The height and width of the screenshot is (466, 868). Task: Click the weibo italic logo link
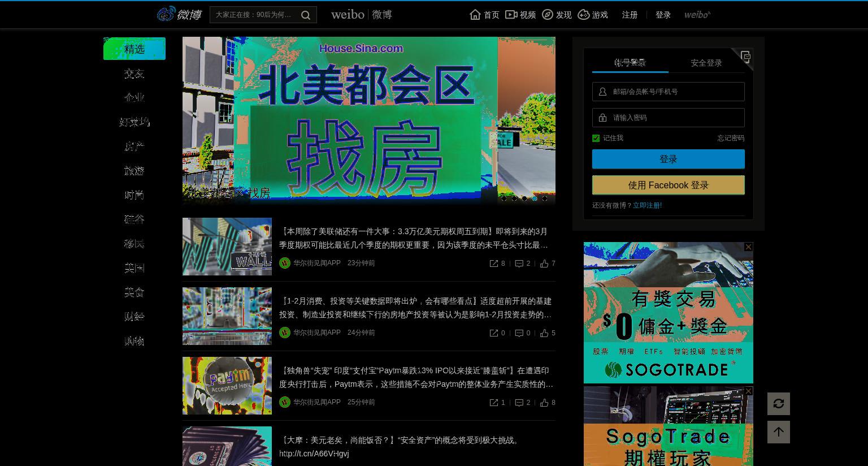(x=697, y=15)
